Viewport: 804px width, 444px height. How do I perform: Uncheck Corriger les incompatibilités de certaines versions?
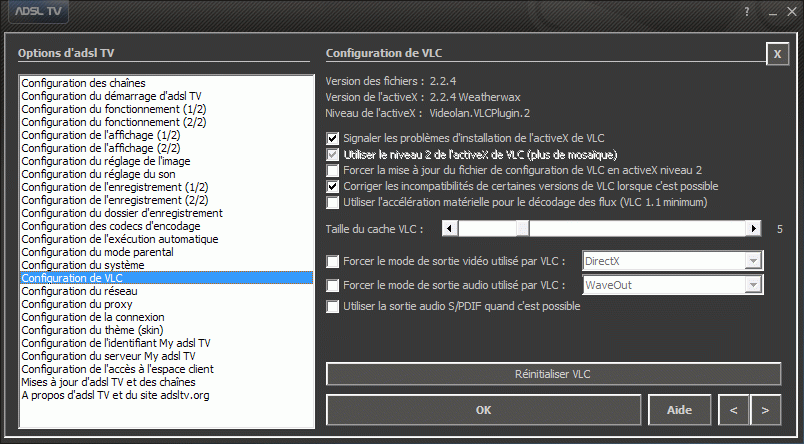pyautogui.click(x=332, y=186)
